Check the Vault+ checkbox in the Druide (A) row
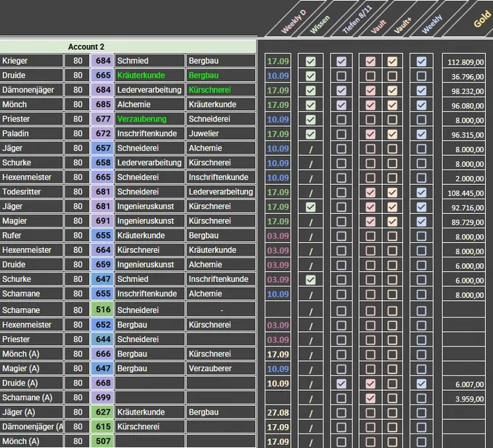 [392, 383]
